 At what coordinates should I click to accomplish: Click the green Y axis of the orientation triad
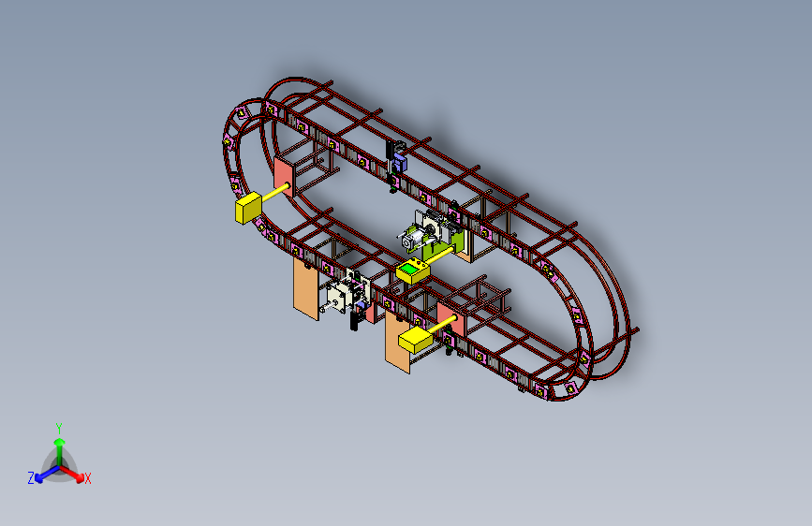[x=60, y=451]
